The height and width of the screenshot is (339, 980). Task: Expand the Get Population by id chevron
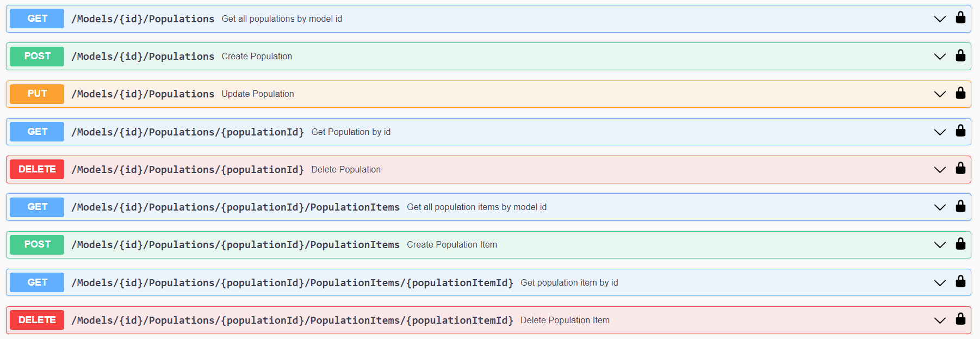(x=940, y=132)
